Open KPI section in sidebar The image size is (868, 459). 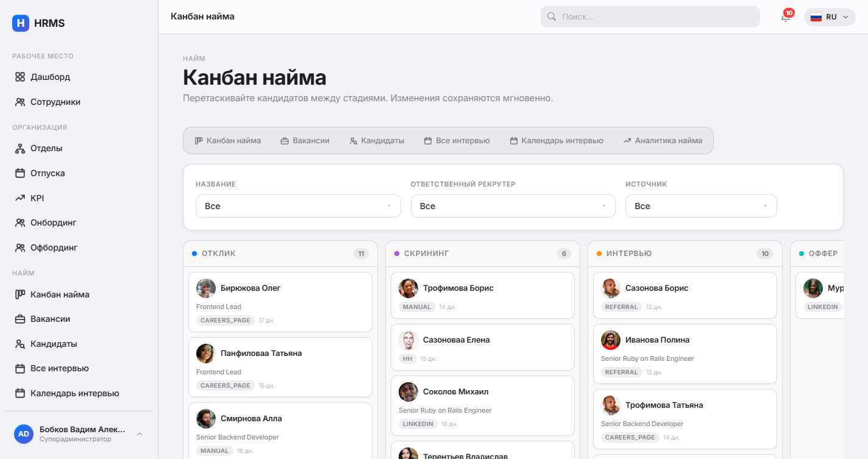(x=79, y=198)
